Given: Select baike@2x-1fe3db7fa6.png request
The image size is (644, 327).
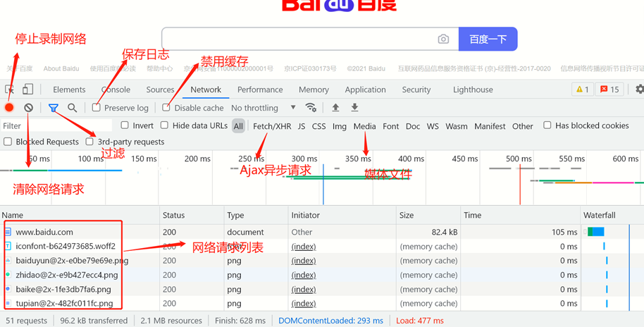Looking at the screenshot, I should (322, 289).
